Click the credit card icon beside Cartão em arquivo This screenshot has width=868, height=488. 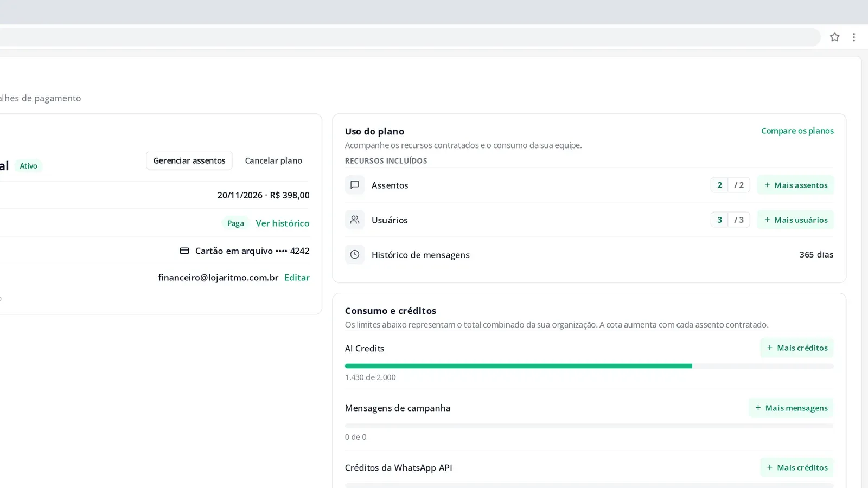pyautogui.click(x=184, y=251)
